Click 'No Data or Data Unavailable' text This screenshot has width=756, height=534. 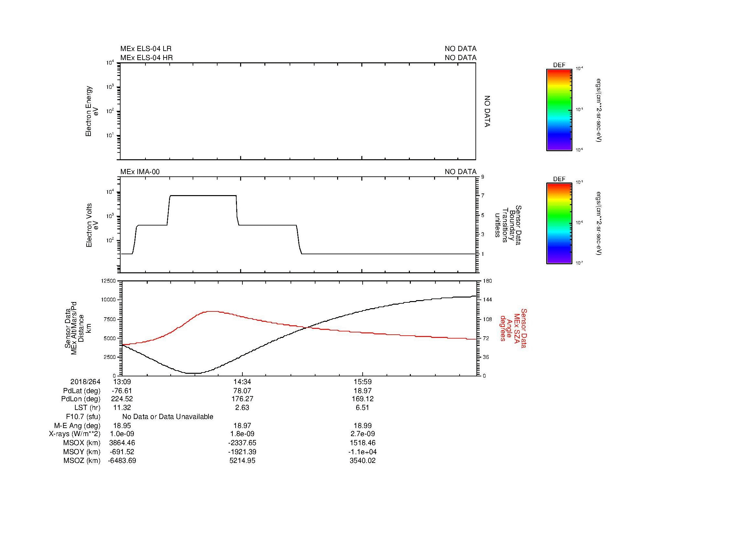coord(168,417)
